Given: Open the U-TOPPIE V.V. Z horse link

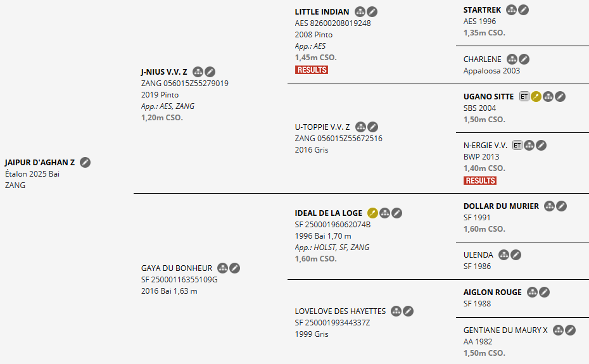Looking at the screenshot, I should pos(322,127).
